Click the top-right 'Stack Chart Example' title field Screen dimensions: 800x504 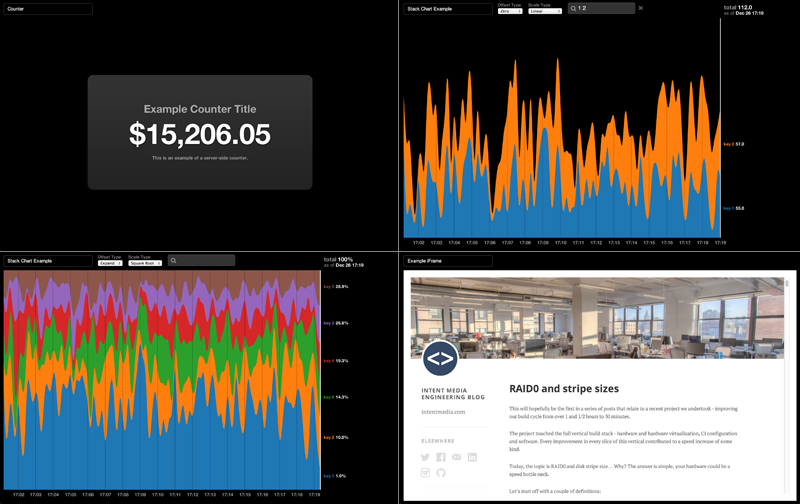[448, 9]
